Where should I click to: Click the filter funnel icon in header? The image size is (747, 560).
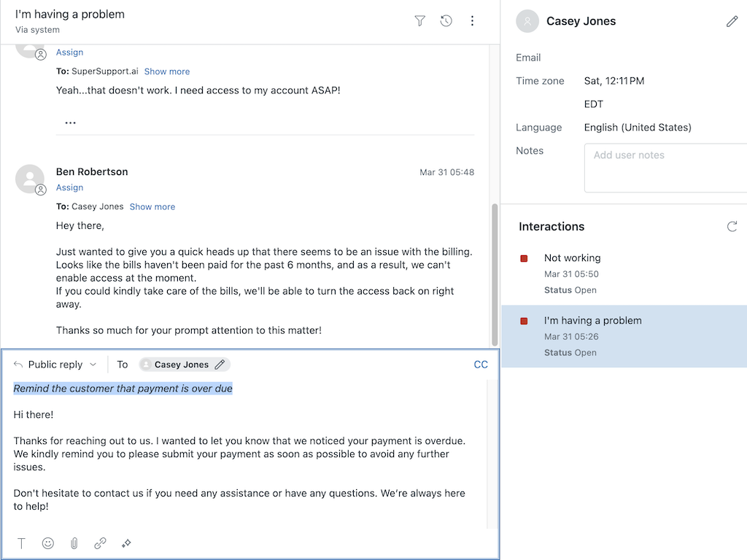pos(419,21)
